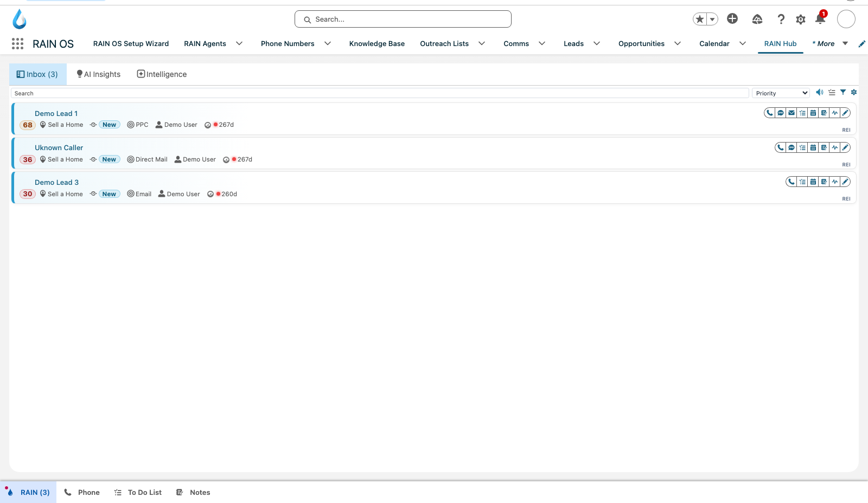
Task: Call Uknown Caller with phone icon
Action: pos(780,147)
